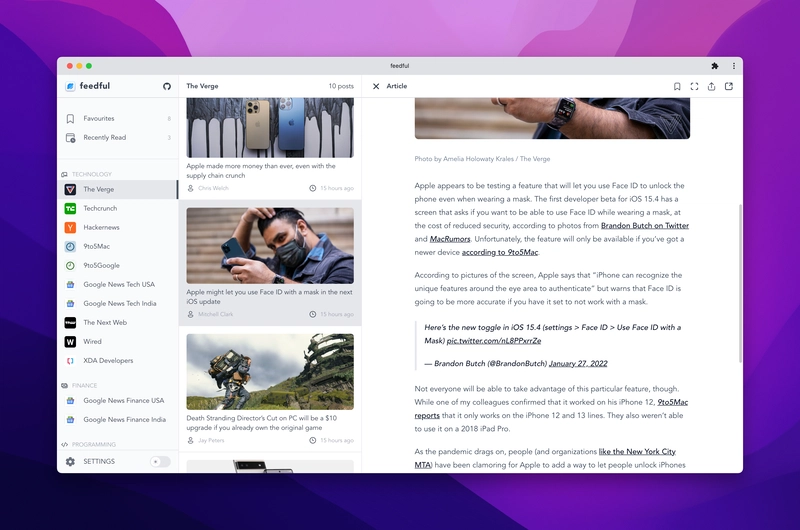Open the pic.twitter.com/nL8PPxrrZe link
800x530 pixels.
coord(493,341)
